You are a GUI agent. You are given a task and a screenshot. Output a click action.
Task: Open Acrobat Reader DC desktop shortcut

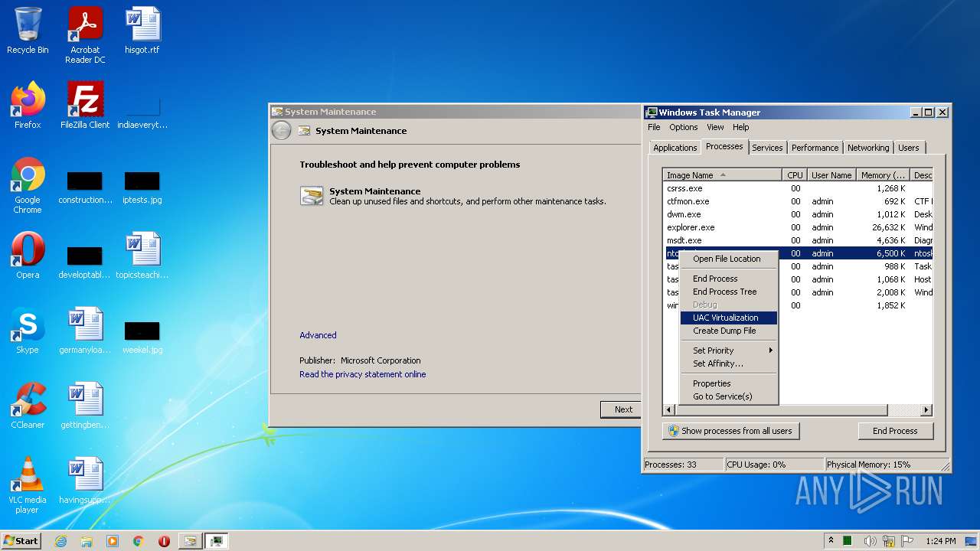click(x=85, y=35)
